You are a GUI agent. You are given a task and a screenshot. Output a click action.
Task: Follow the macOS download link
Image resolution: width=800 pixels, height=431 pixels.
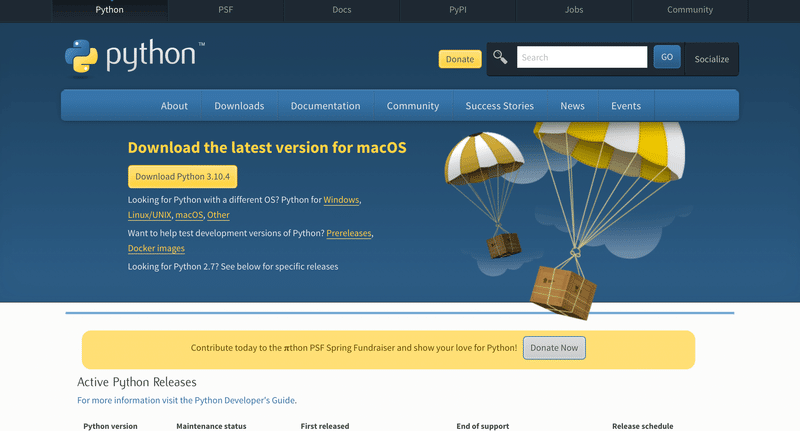point(189,215)
